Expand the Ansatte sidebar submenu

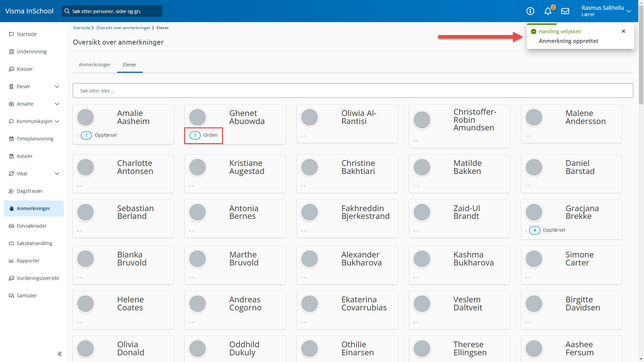coord(57,104)
